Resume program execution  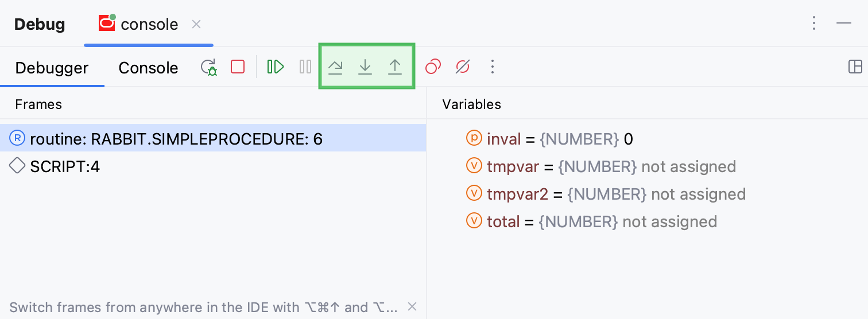point(276,67)
